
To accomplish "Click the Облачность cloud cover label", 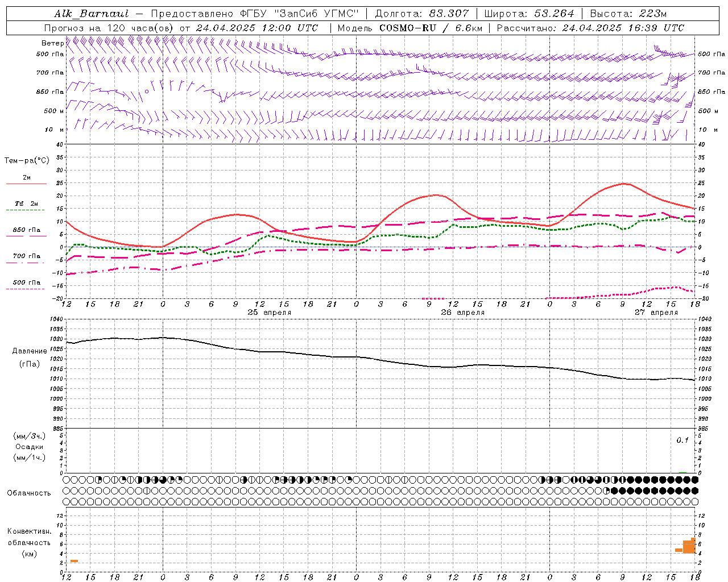I will coord(29,493).
